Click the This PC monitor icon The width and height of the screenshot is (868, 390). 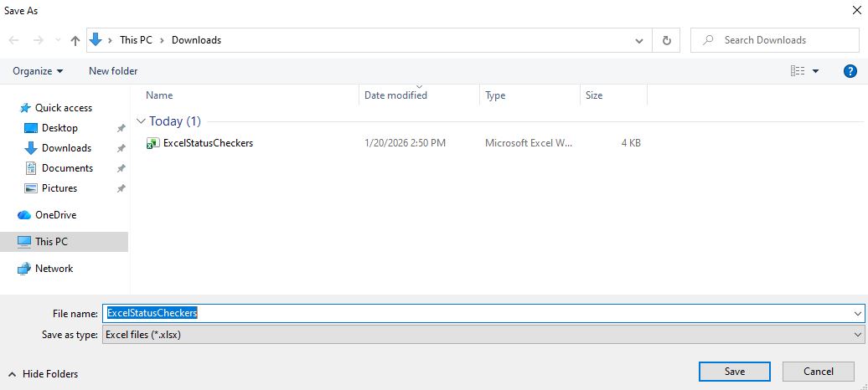click(x=24, y=242)
